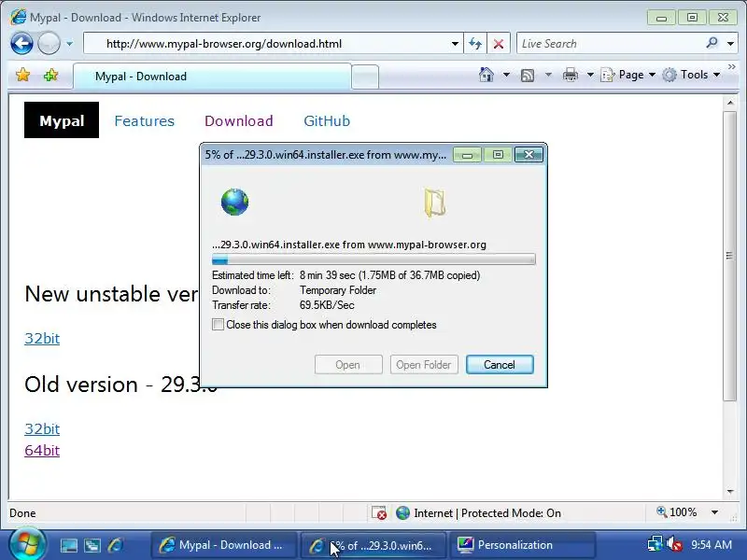Click the 9:54 AM clock
The image size is (747, 560).
(x=712, y=545)
